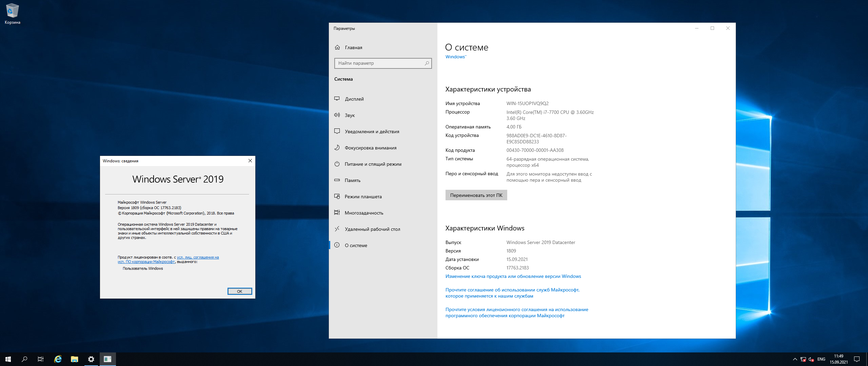Select Пользователь Windows text in winver dialog
Viewport: 868px width, 366px height.
143,268
